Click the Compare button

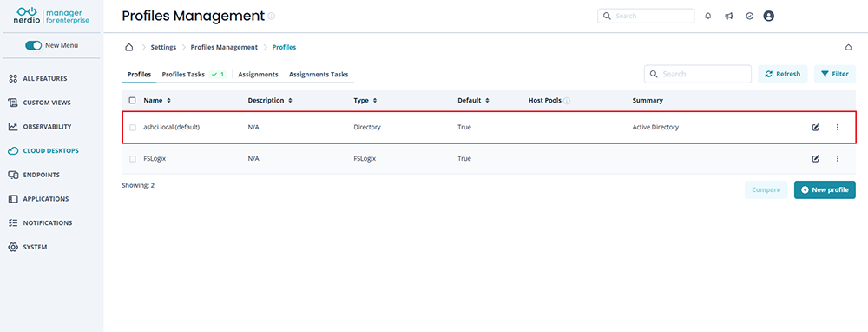point(766,189)
